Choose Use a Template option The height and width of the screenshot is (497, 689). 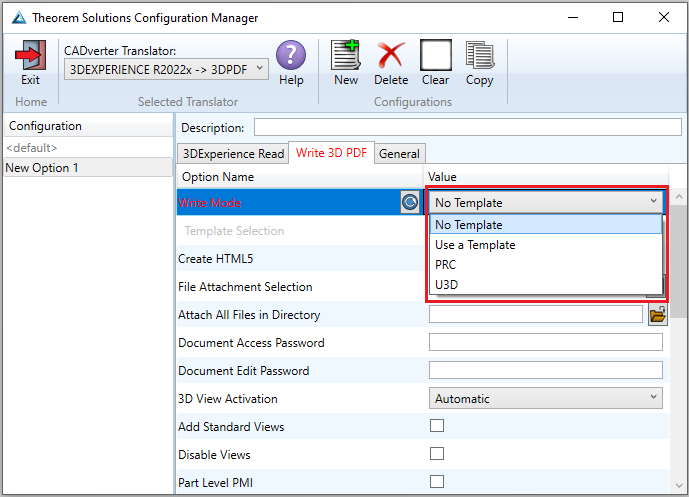tap(545, 245)
